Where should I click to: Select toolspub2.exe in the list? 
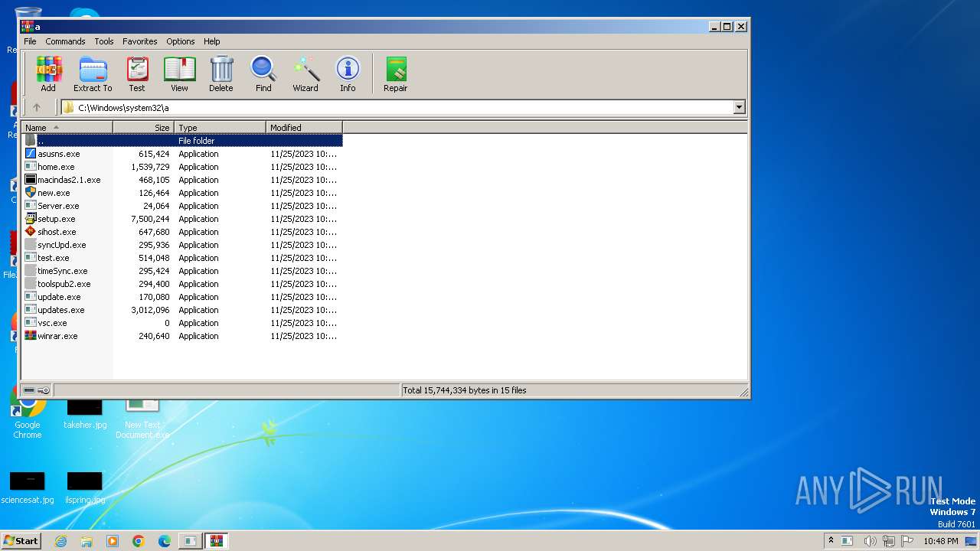point(64,284)
